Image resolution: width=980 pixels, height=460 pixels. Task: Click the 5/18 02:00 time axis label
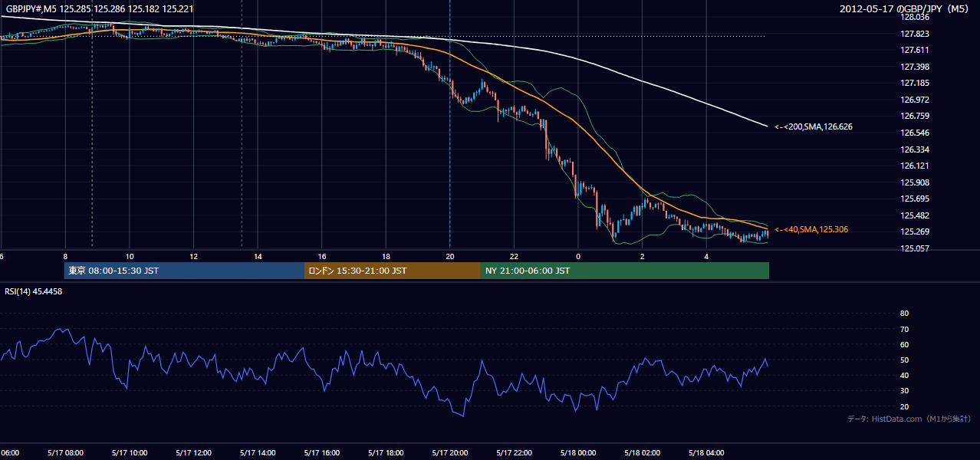pos(643,453)
